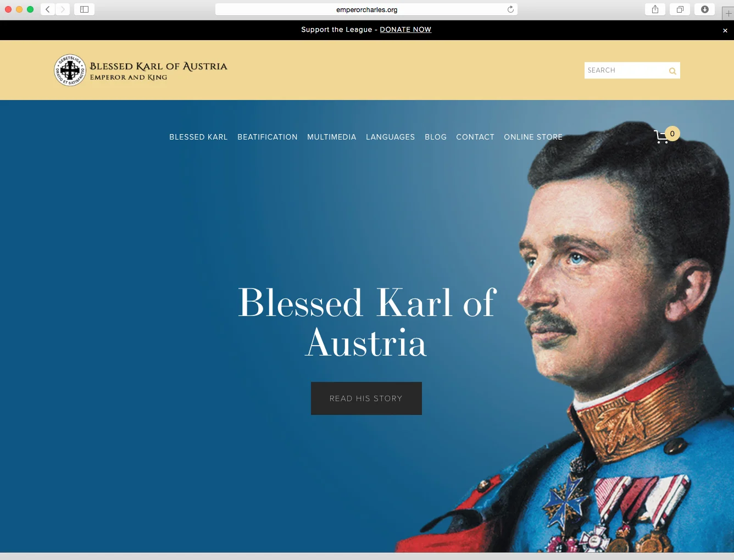The image size is (734, 560).
Task: Click the magnifying glass search icon
Action: pyautogui.click(x=672, y=70)
